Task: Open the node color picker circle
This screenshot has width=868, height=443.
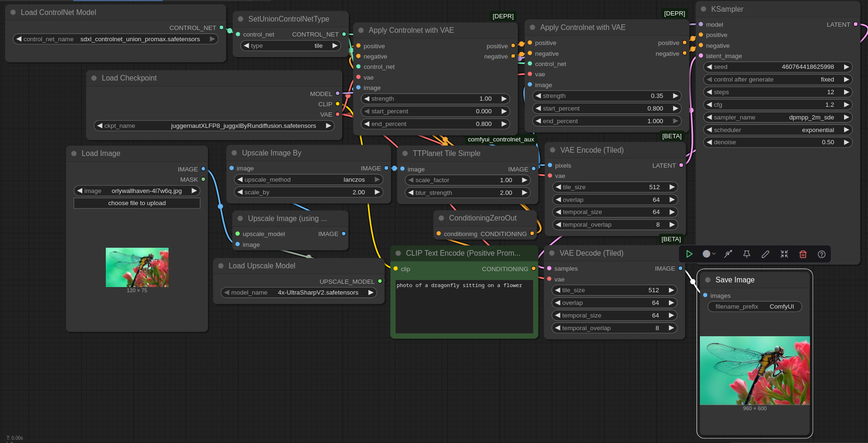Action: pyautogui.click(x=706, y=254)
